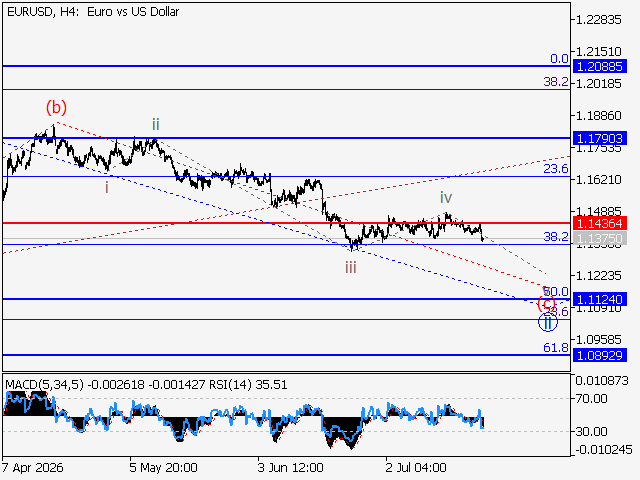Select the MACD(5,34,5) indicator label
The width and height of the screenshot is (640, 480).
pyautogui.click(x=44, y=384)
